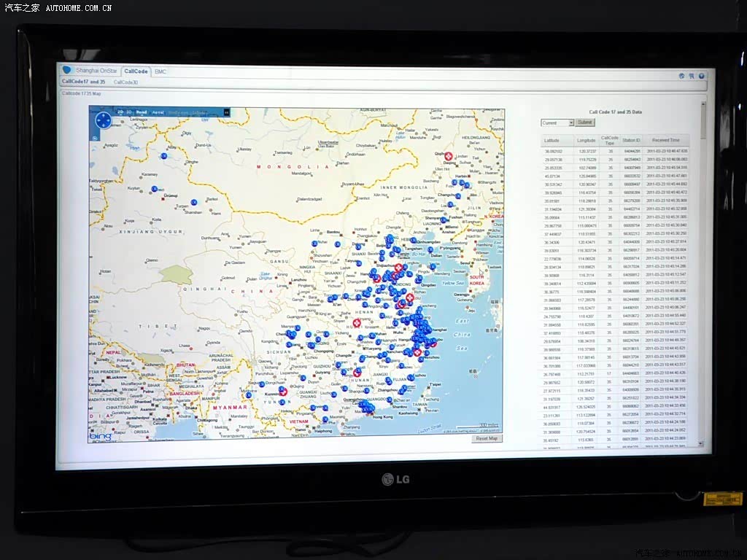Click the blue marker at Qinhuangdao

point(413,241)
